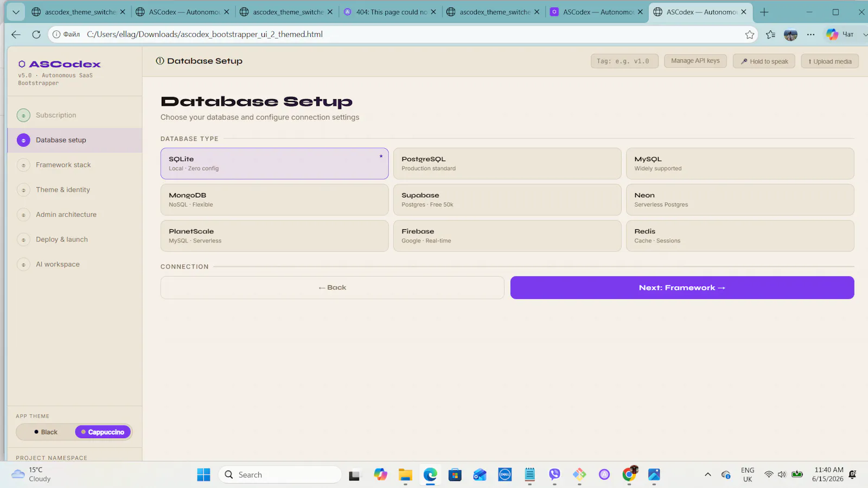Click Hold to speak button
This screenshot has height=488, width=868.
[x=764, y=61]
